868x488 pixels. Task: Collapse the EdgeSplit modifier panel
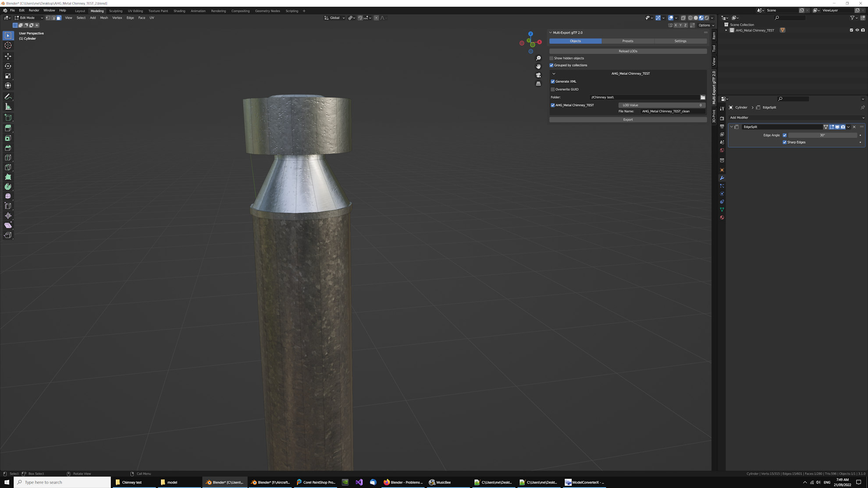coord(732,127)
